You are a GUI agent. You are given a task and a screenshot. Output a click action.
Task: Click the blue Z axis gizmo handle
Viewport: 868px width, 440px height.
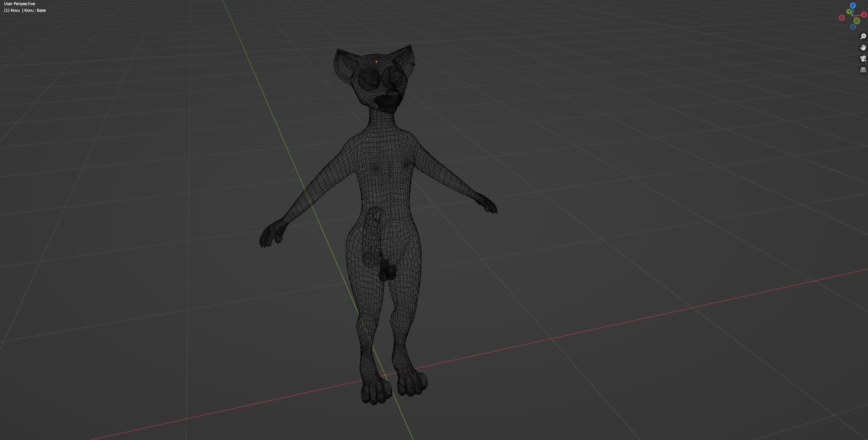pyautogui.click(x=853, y=6)
